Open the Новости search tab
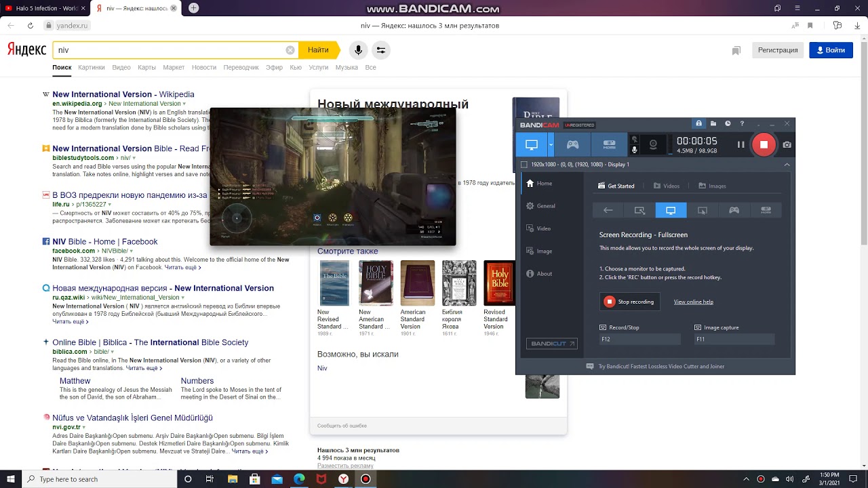 pyautogui.click(x=204, y=68)
